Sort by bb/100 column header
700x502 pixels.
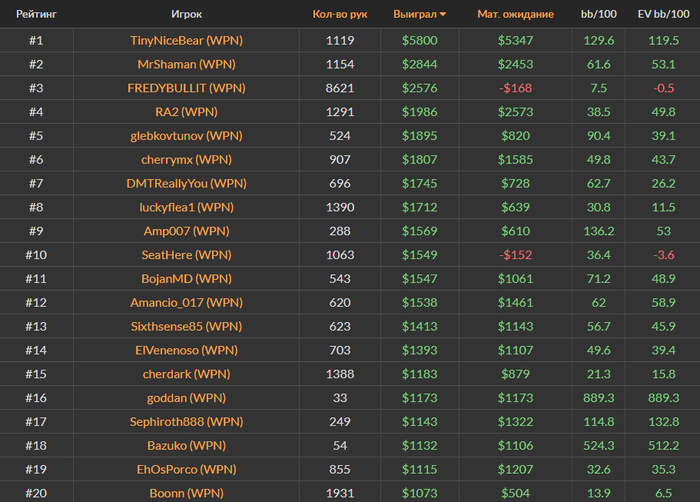tap(600, 15)
